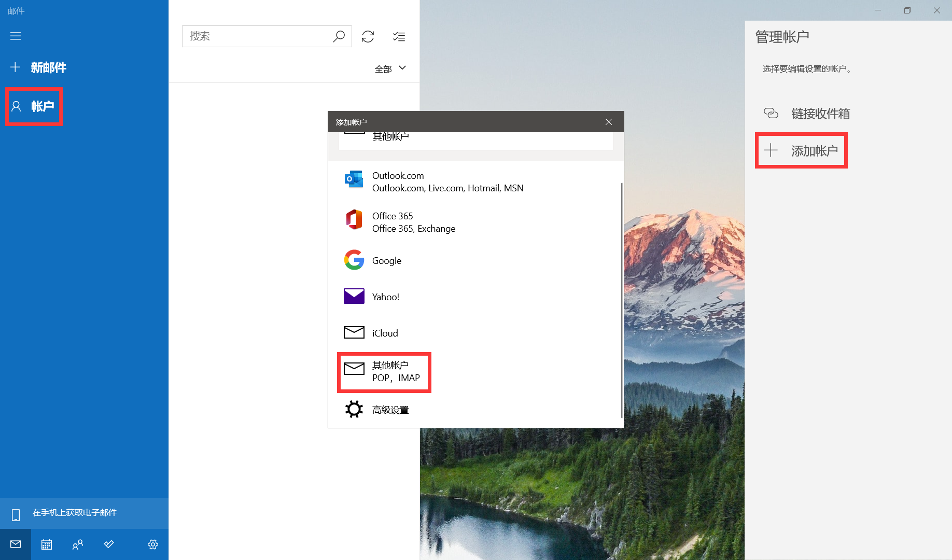Image resolution: width=952 pixels, height=560 pixels.
Task: Open the settings gear in the sidebar
Action: pos(153,544)
